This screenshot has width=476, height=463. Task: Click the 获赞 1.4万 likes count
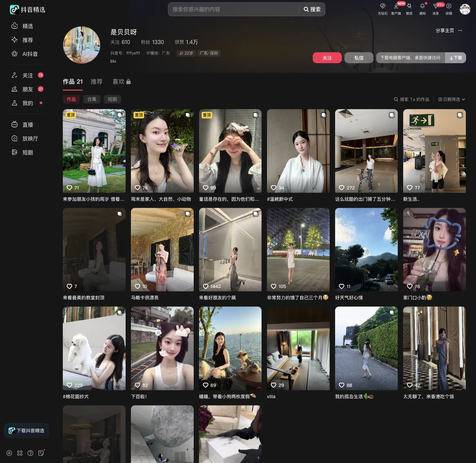pyautogui.click(x=186, y=42)
